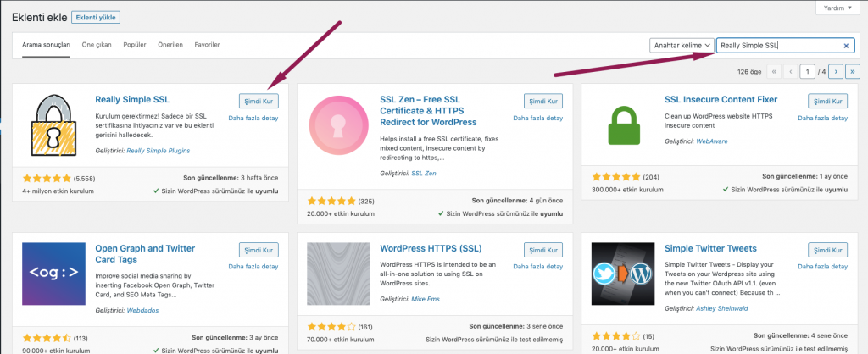Open the Ashley Sheinwald developer link
Screen dimensions: 868x354
pyautogui.click(x=721, y=308)
